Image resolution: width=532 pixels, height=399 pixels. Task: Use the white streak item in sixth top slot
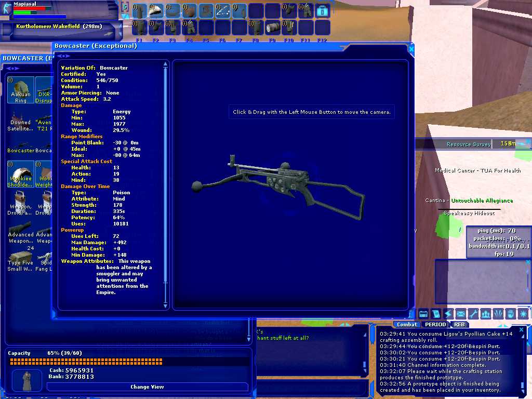click(222, 10)
